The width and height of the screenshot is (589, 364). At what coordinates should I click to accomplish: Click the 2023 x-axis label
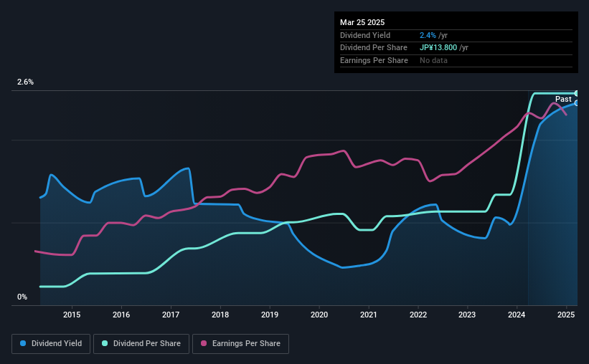coord(467,315)
